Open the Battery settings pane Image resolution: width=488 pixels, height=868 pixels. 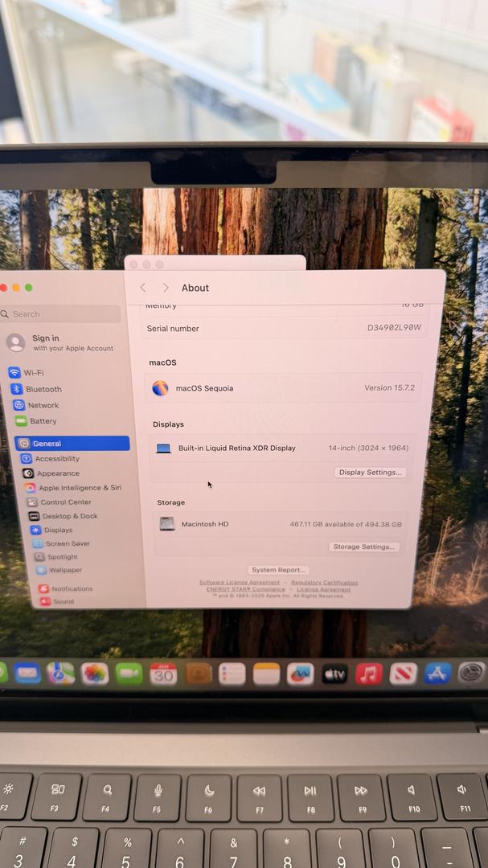(42, 421)
